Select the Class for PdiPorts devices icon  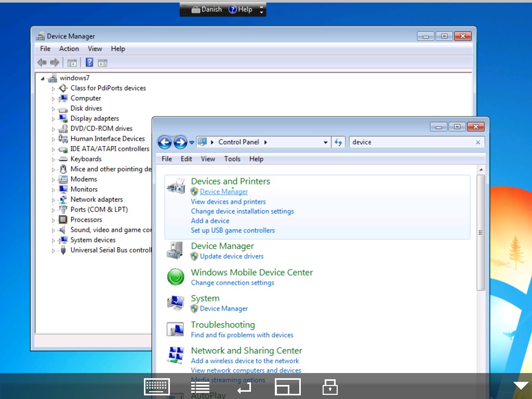point(63,88)
